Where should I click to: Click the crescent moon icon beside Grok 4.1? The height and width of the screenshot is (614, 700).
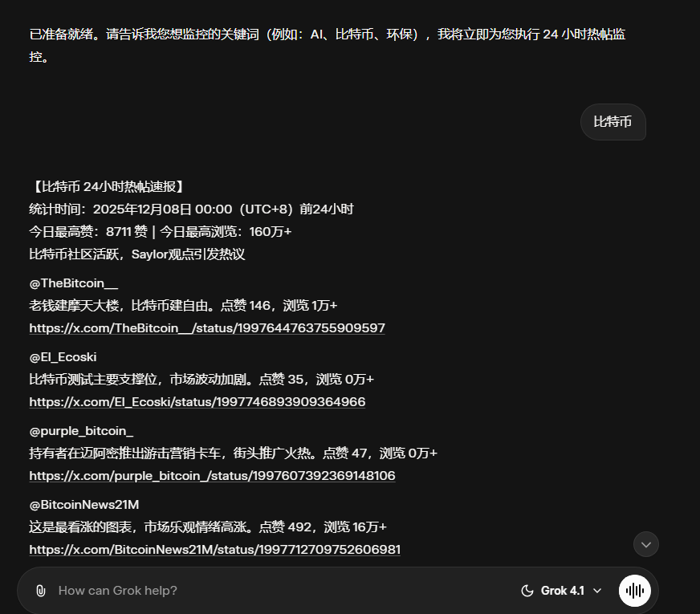click(x=526, y=590)
